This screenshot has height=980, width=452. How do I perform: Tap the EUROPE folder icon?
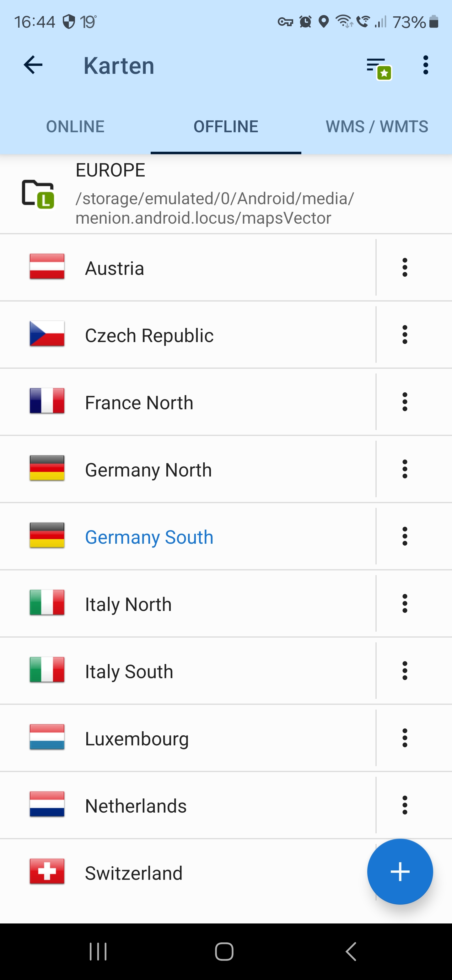tap(38, 194)
